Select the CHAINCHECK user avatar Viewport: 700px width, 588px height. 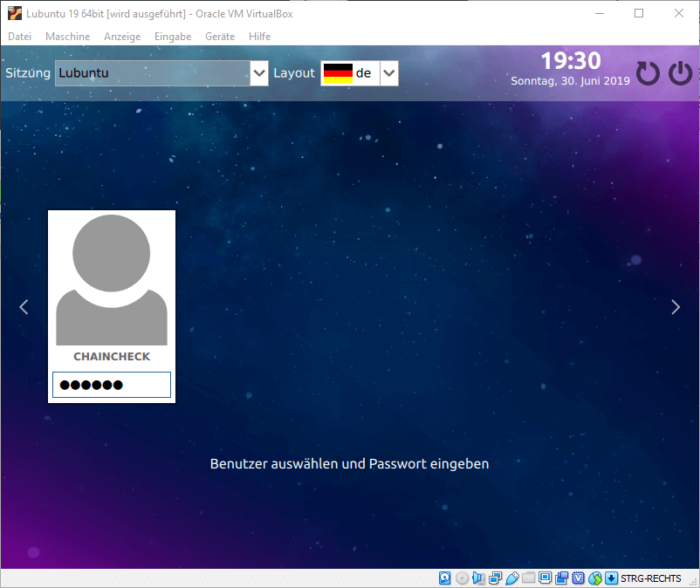pyautogui.click(x=112, y=280)
